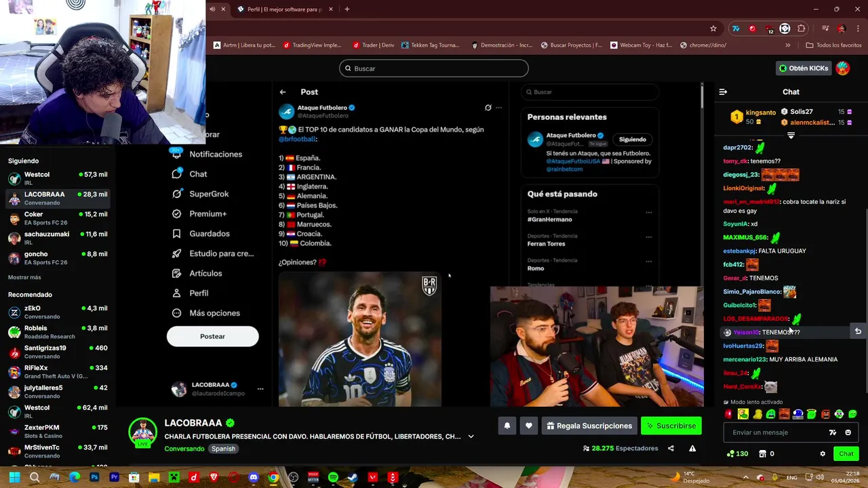Open Discord from the taskbar
This screenshot has height=488, width=868.
[254, 477]
